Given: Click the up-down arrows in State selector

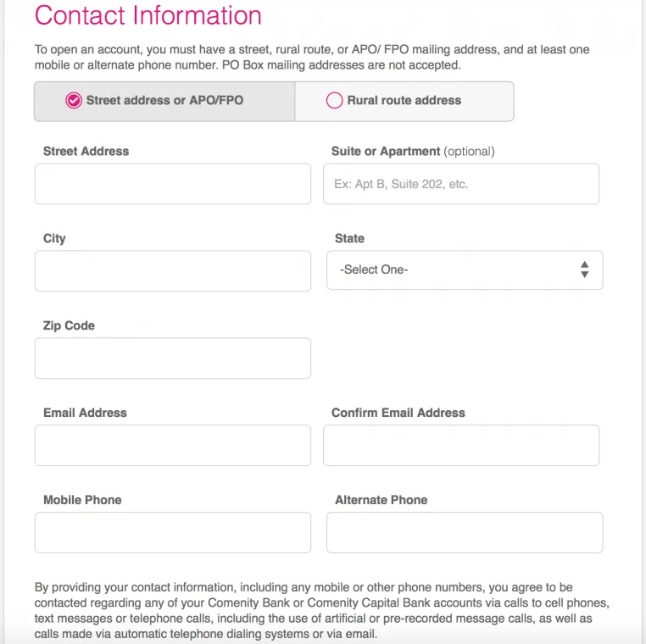Looking at the screenshot, I should pos(584,269).
